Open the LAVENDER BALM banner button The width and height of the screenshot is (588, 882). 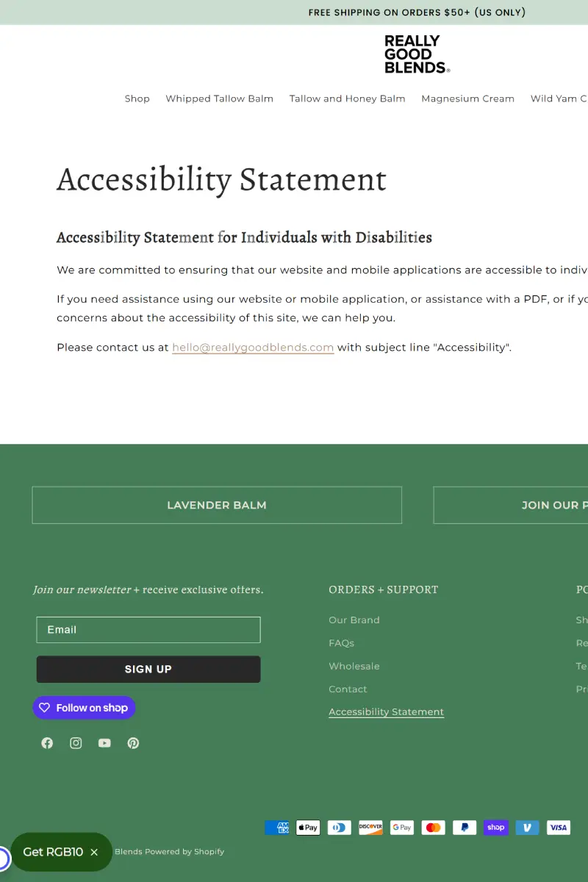(217, 505)
